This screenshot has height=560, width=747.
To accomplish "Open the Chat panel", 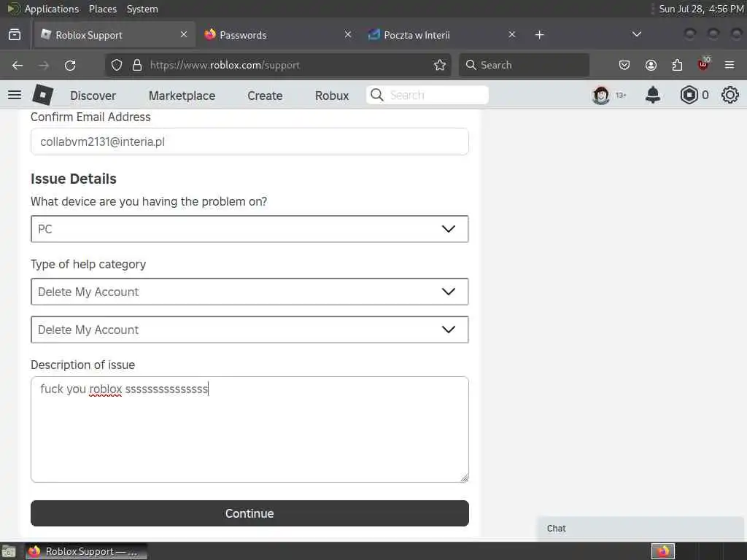I will (x=640, y=528).
